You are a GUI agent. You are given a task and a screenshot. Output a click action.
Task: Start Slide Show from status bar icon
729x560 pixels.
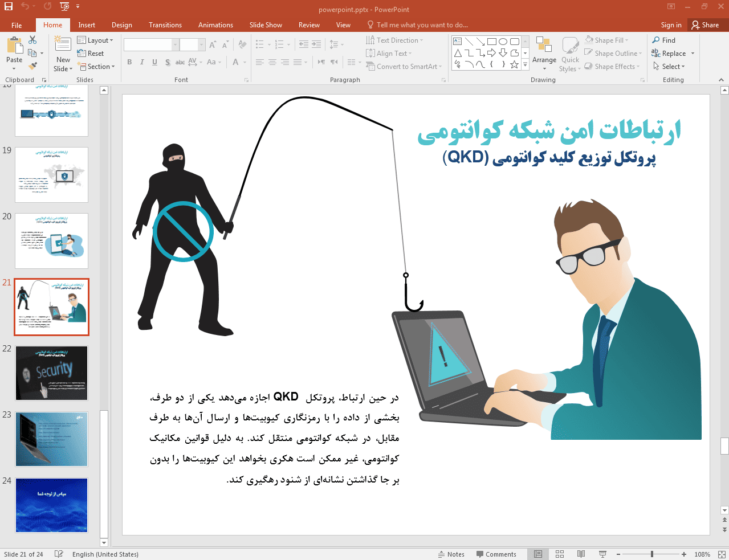click(x=602, y=554)
